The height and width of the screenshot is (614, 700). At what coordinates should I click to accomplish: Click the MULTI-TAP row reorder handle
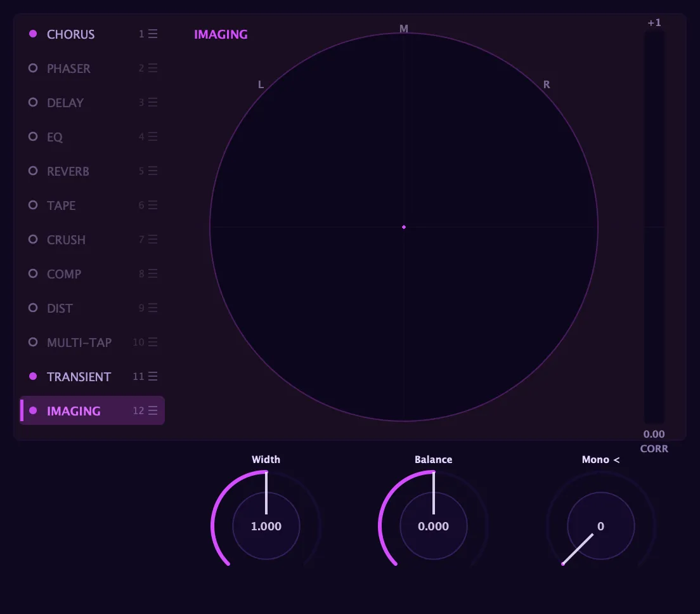tap(153, 342)
